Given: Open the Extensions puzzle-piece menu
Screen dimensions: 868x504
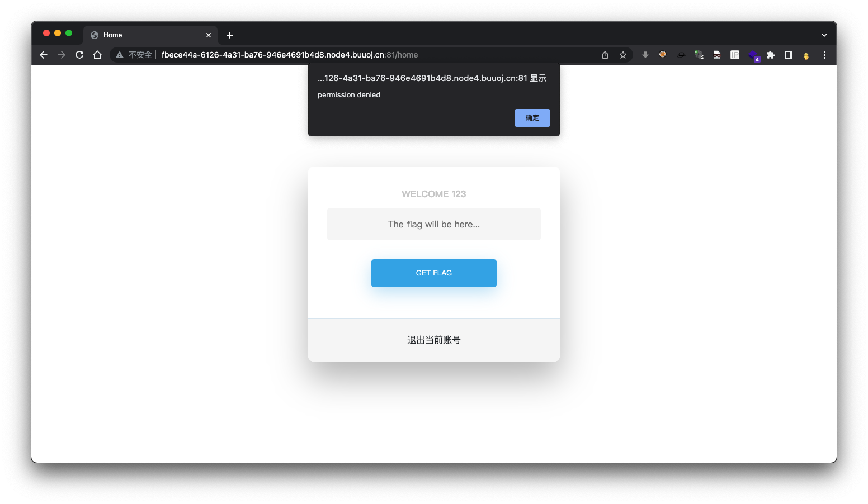Looking at the screenshot, I should [x=771, y=55].
